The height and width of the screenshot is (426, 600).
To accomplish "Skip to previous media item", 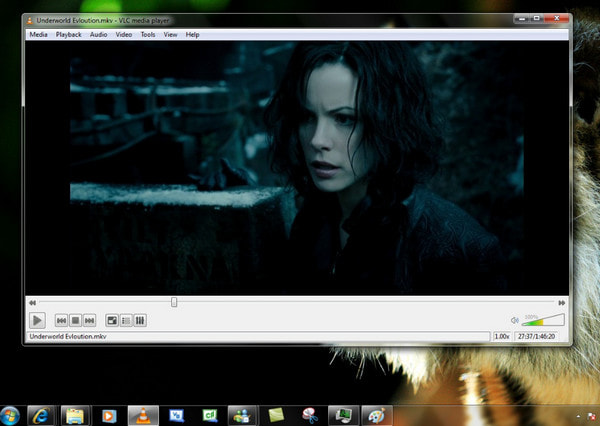I will coord(61,320).
